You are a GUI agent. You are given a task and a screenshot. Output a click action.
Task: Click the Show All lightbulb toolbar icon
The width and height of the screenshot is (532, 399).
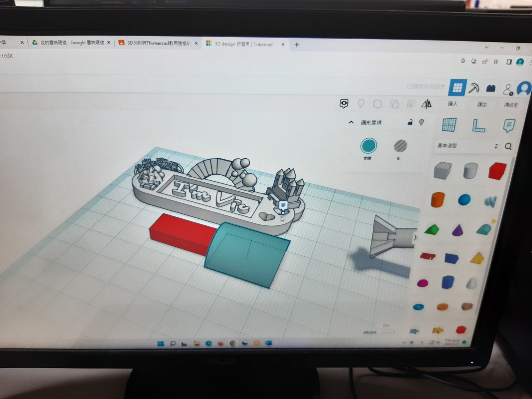pyautogui.click(x=360, y=104)
